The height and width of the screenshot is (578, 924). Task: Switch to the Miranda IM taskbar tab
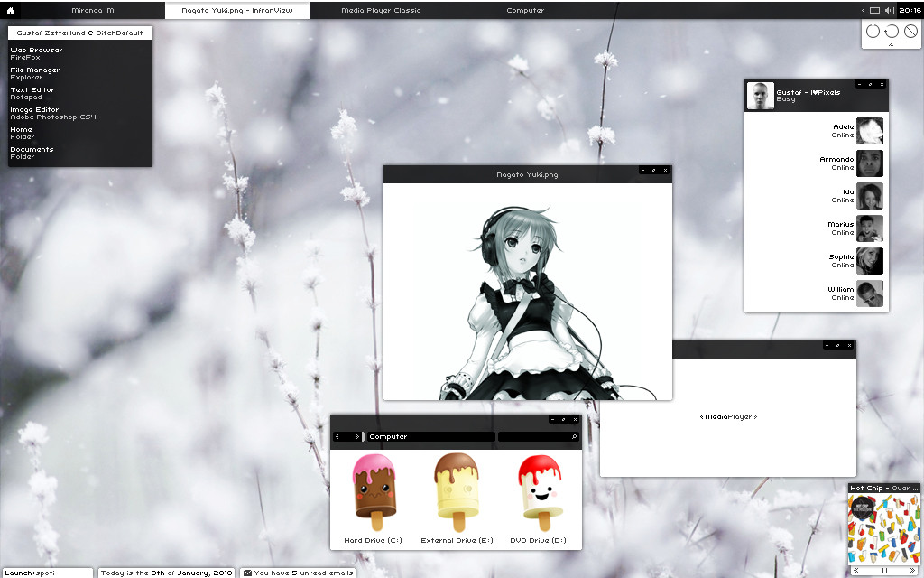click(x=93, y=10)
